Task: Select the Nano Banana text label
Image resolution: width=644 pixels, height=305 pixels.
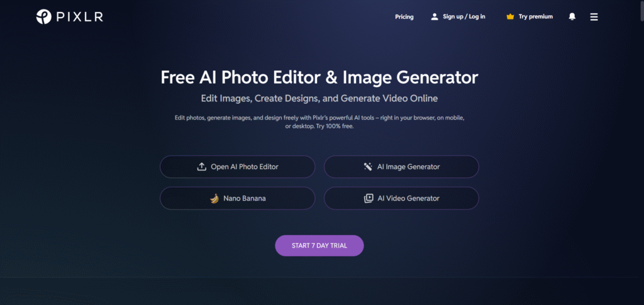Action: coord(245,198)
